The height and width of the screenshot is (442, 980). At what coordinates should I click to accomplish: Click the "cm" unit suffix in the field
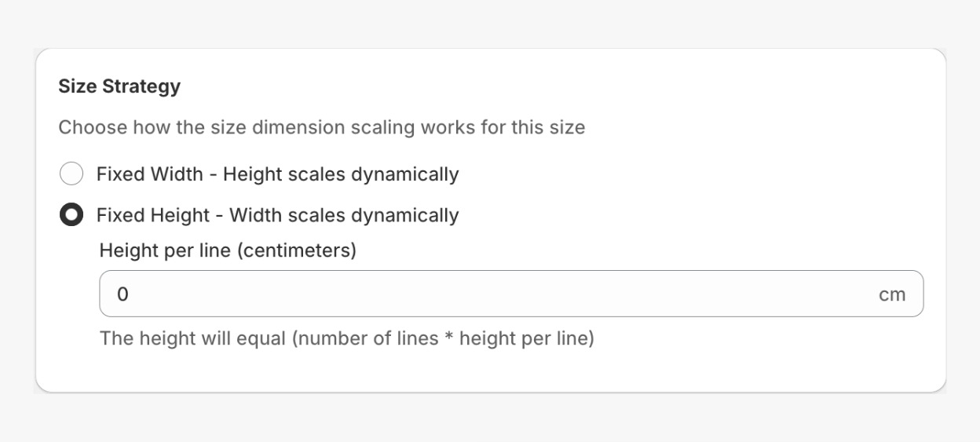pos(892,294)
